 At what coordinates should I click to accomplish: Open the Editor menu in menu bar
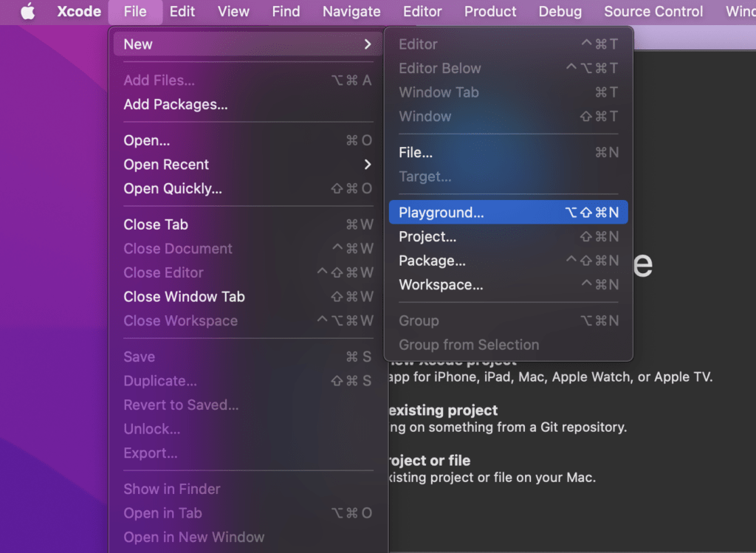click(422, 12)
